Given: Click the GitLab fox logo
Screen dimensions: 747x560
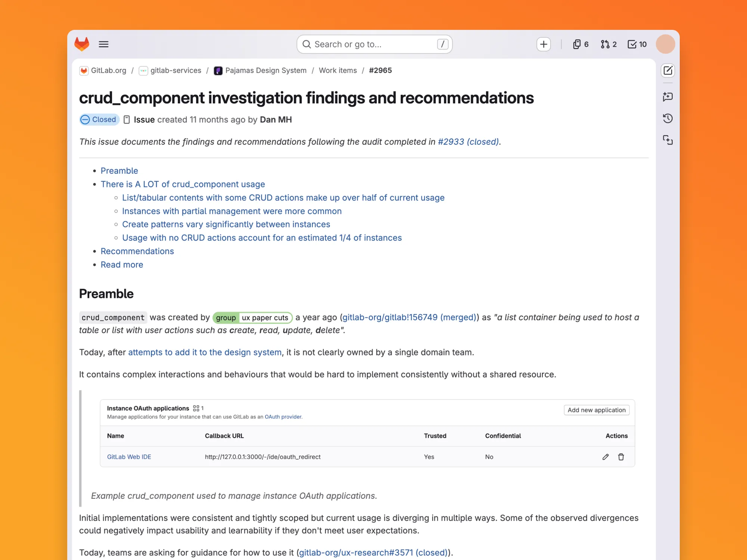Looking at the screenshot, I should coord(82,44).
